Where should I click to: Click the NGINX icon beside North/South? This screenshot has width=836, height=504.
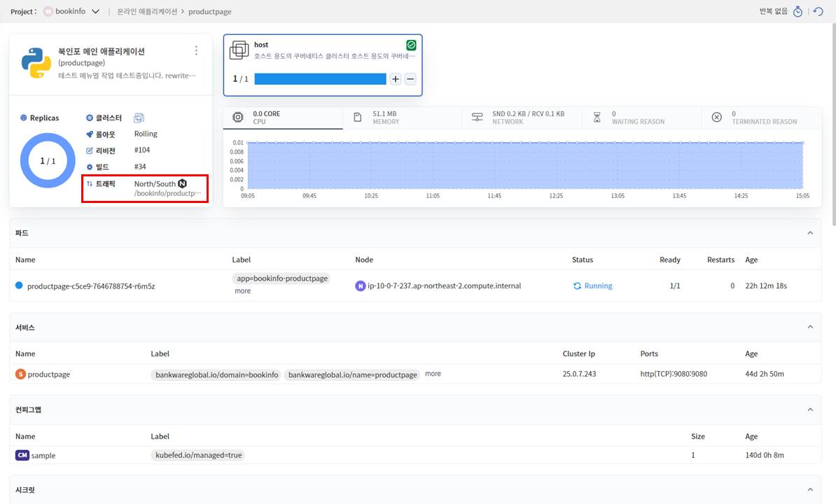pos(182,183)
